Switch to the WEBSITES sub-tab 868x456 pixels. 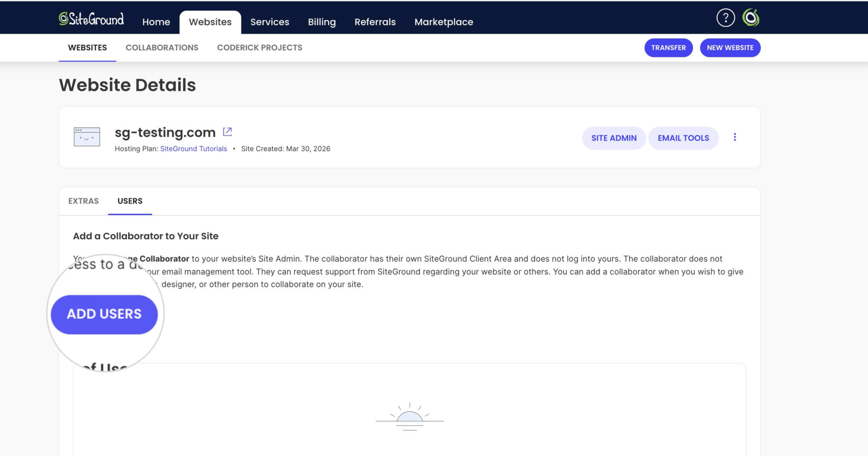tap(88, 47)
